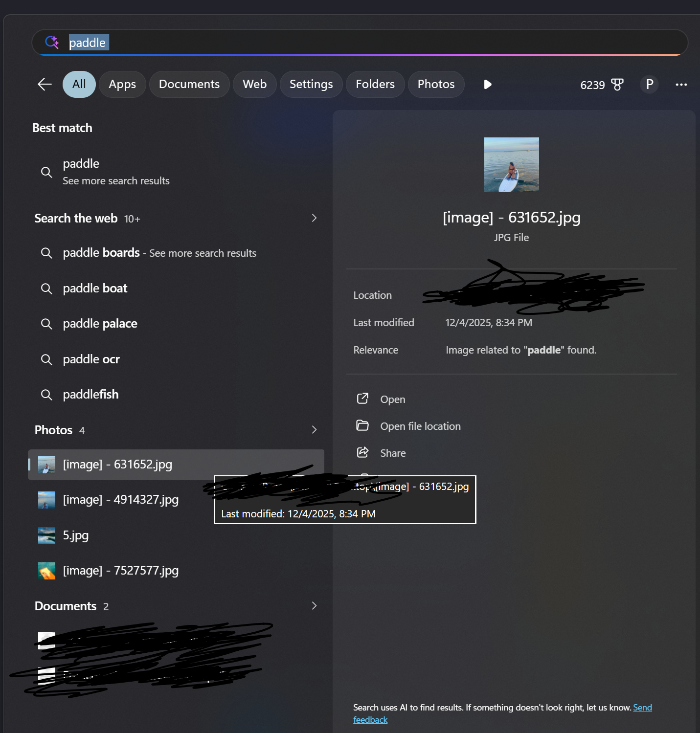Click the Open action label
The image size is (700, 733).
click(393, 400)
